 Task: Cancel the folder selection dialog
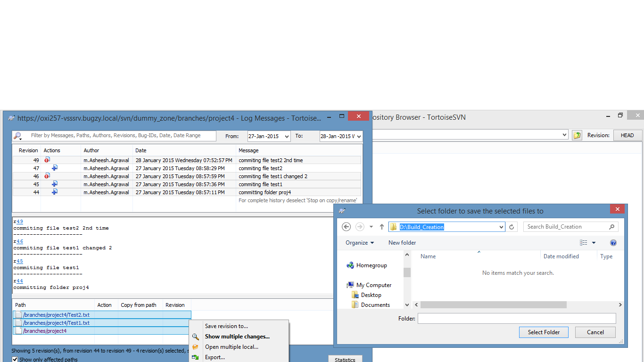(x=595, y=332)
